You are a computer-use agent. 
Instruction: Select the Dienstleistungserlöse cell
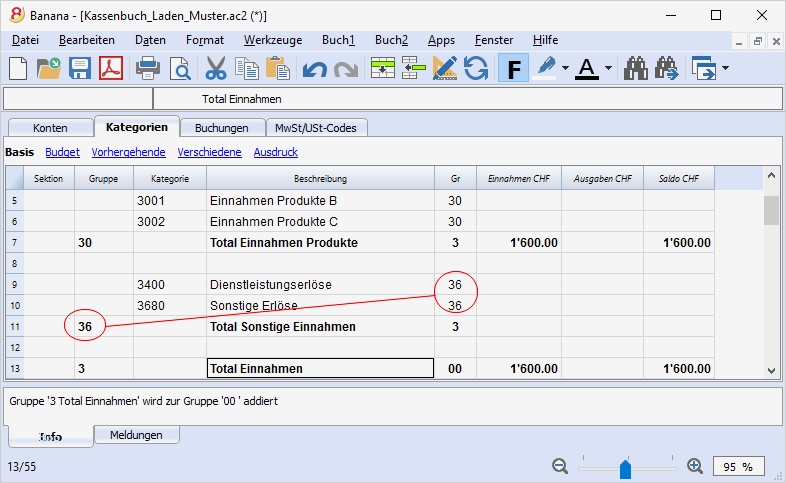click(x=320, y=285)
